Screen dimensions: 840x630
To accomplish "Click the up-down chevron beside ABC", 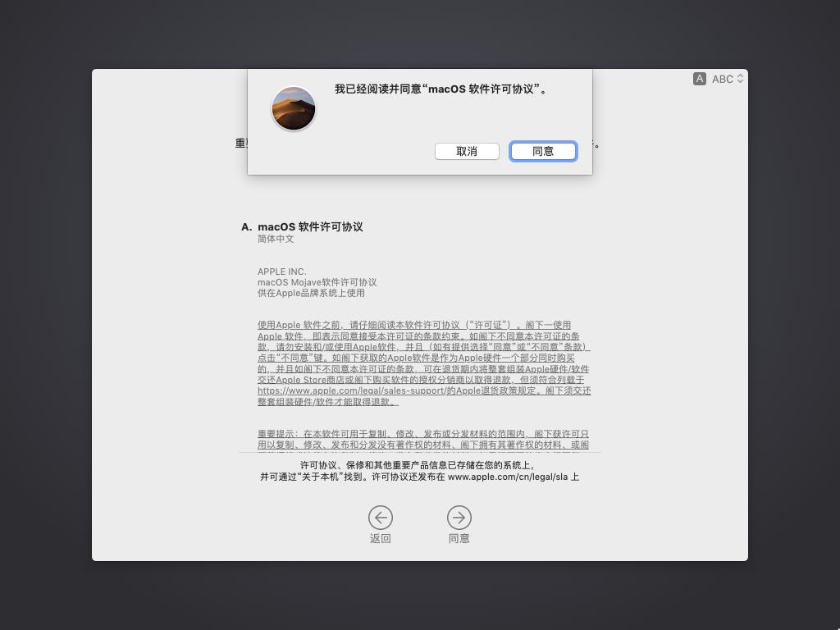I will pyautogui.click(x=740, y=79).
